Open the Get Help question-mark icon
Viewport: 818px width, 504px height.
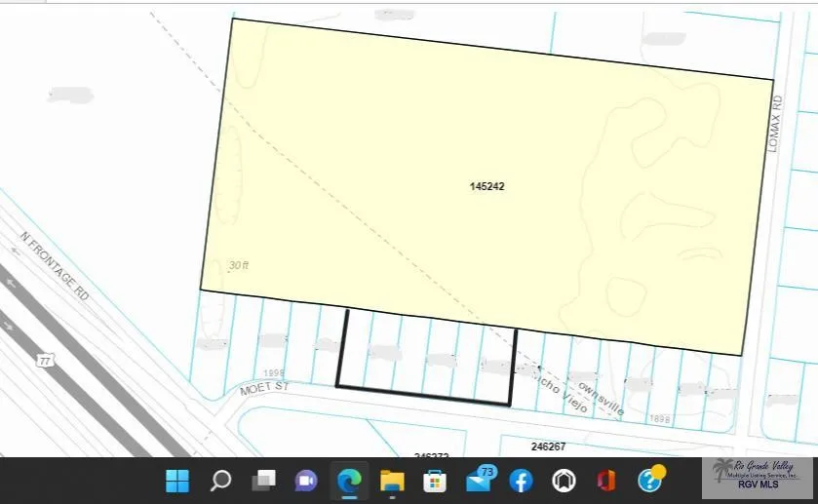650,480
